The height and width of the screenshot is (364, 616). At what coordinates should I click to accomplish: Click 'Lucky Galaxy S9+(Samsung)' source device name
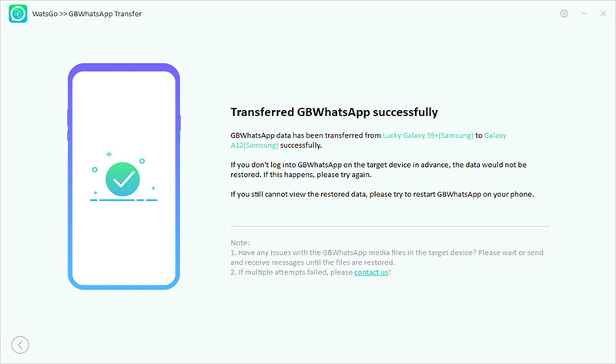[428, 135]
